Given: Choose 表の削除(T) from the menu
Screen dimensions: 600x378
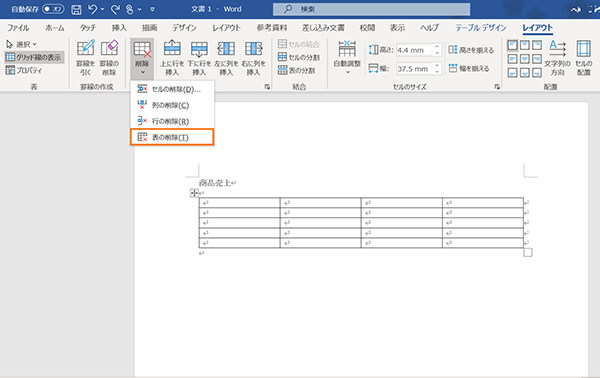Looking at the screenshot, I should (172, 137).
